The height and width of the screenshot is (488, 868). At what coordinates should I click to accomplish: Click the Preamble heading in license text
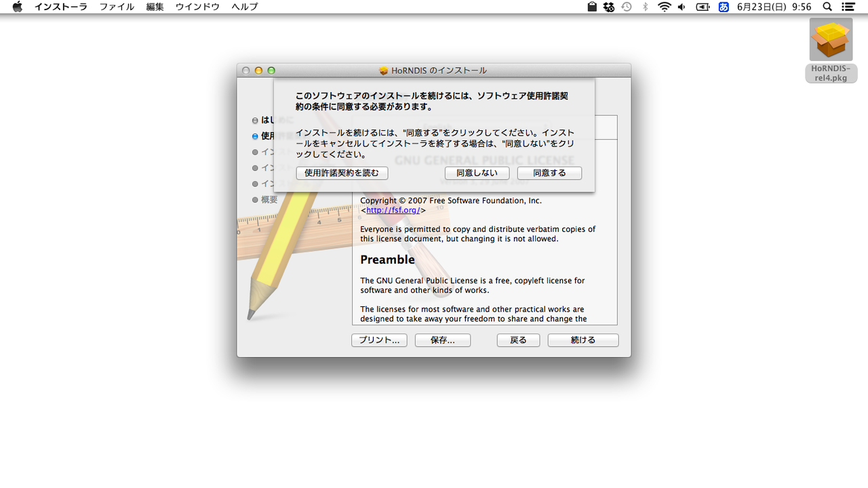click(387, 260)
